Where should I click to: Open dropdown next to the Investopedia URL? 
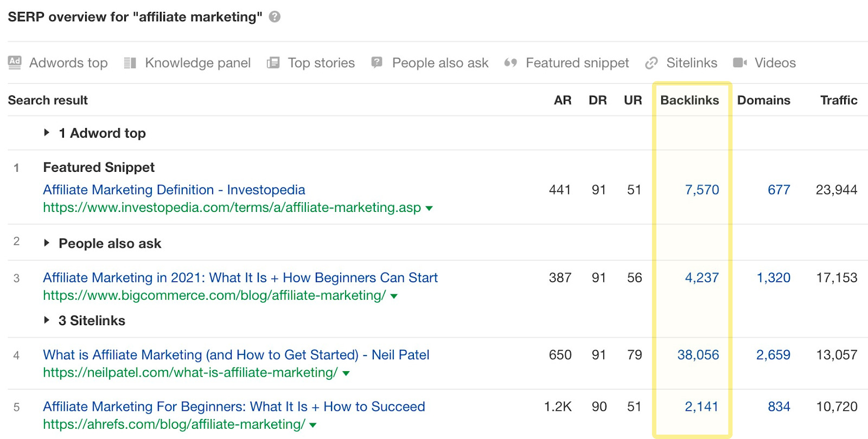[x=429, y=208]
